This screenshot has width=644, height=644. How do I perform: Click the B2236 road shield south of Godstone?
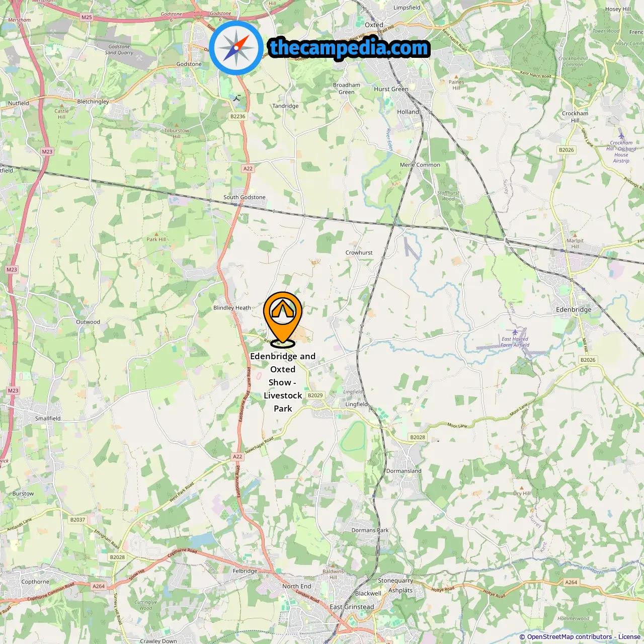[x=238, y=116]
